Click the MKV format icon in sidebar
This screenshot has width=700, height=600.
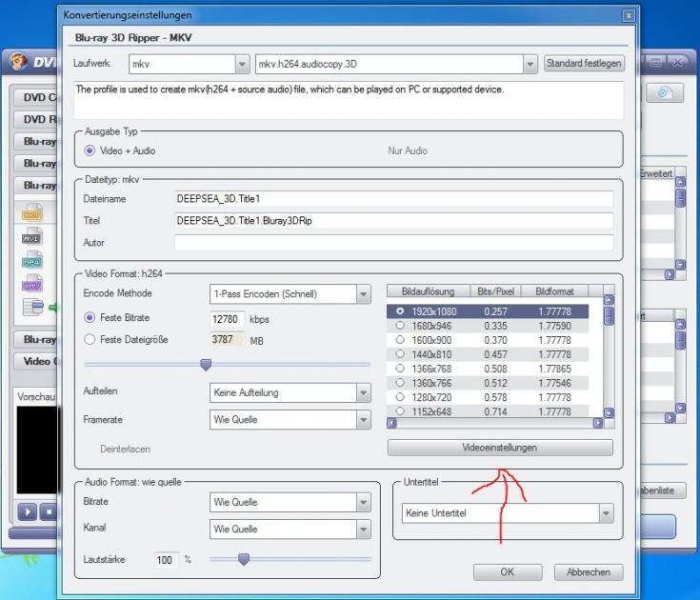tap(31, 283)
